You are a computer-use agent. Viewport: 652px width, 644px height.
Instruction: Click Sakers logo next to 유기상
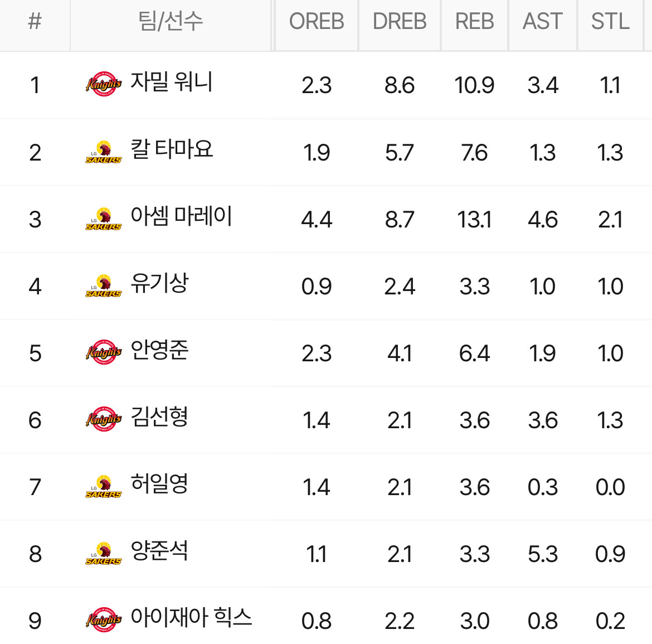tap(104, 286)
